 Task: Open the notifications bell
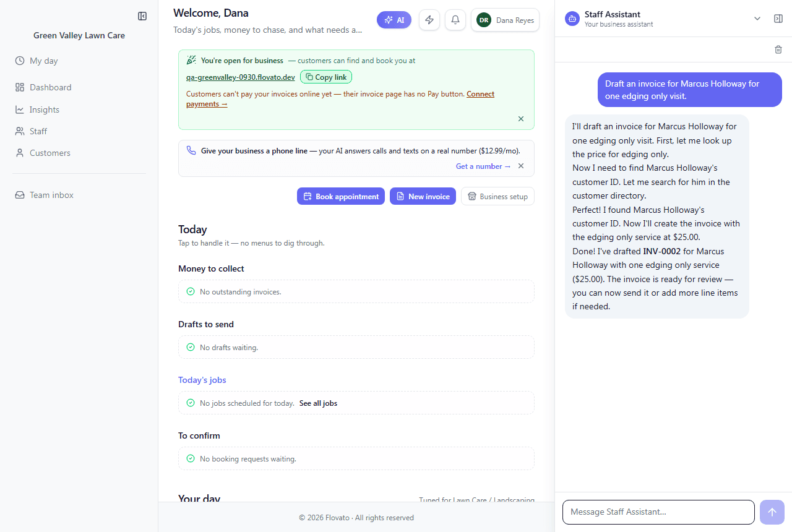[455, 20]
